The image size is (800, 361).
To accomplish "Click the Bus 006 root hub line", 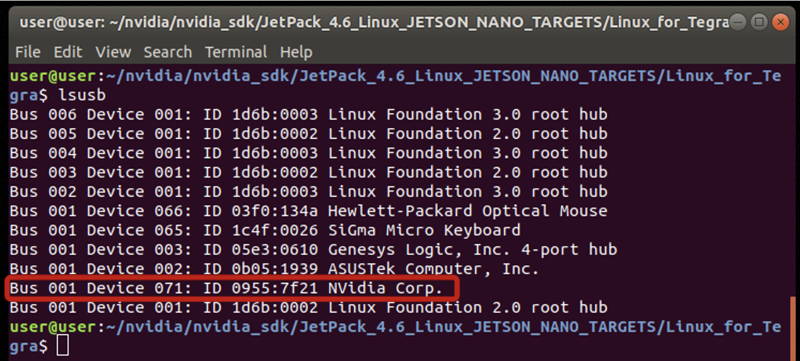I will pos(308,114).
